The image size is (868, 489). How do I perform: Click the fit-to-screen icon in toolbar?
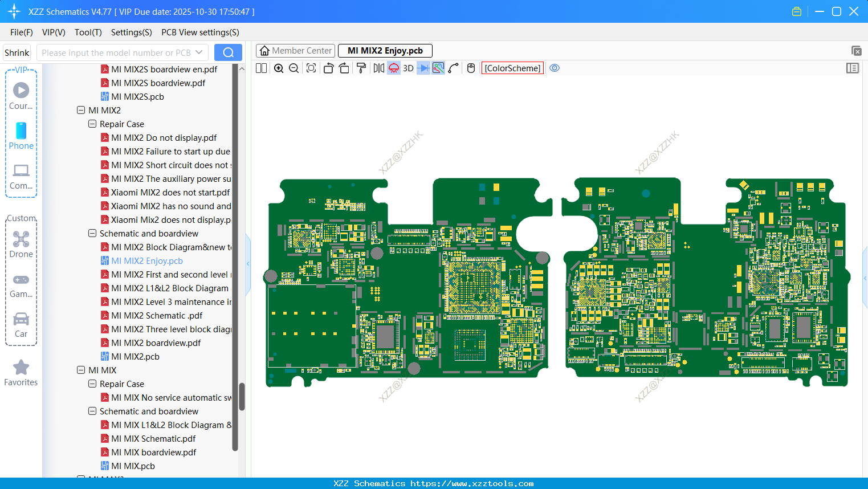pyautogui.click(x=311, y=68)
